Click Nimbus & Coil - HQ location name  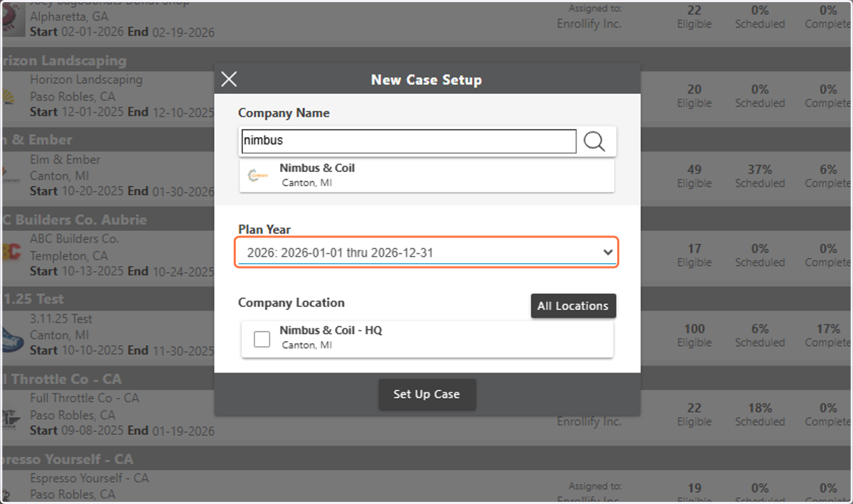point(331,331)
